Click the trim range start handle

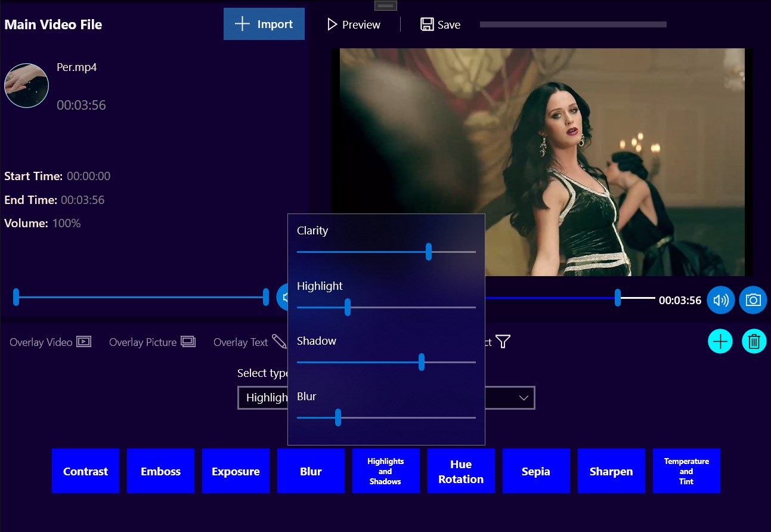16,297
